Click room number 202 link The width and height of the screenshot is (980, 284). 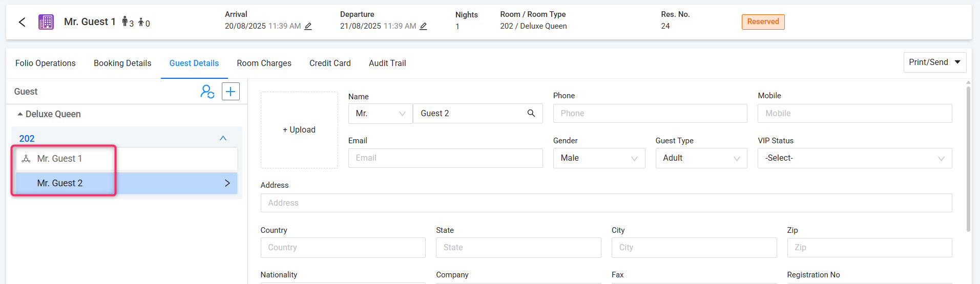(x=27, y=139)
